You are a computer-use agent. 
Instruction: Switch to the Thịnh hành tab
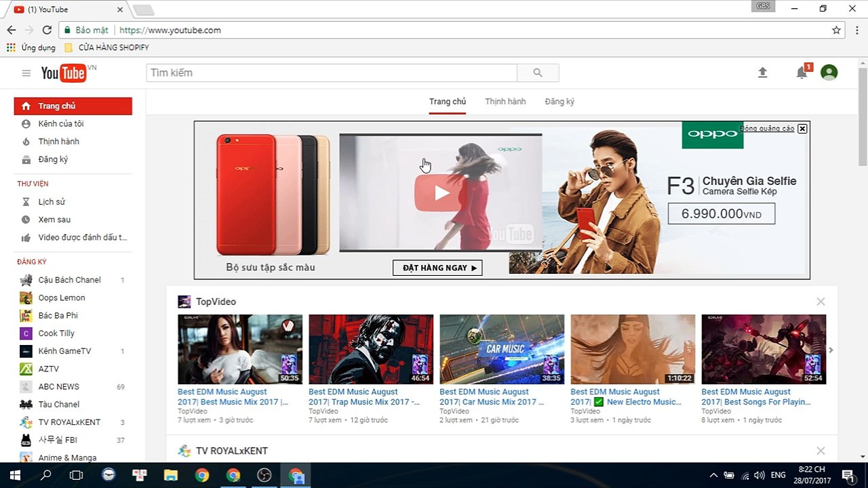pyautogui.click(x=505, y=102)
